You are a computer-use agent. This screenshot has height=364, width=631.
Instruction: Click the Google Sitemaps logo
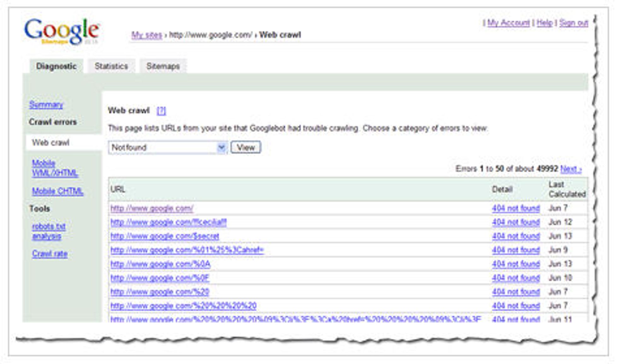(62, 32)
